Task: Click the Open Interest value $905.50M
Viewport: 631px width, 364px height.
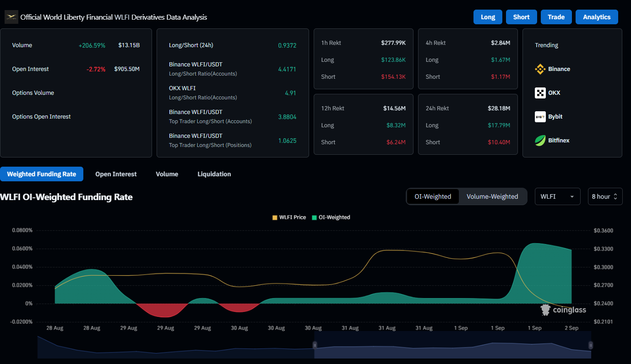Action: point(127,69)
